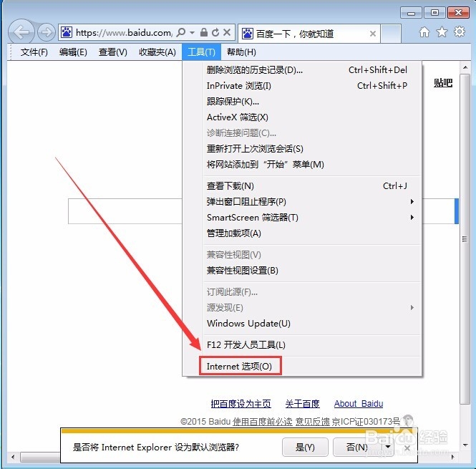Screen dimensions: 476x469
Task: Click the 工具(T) menu
Action: tap(201, 52)
